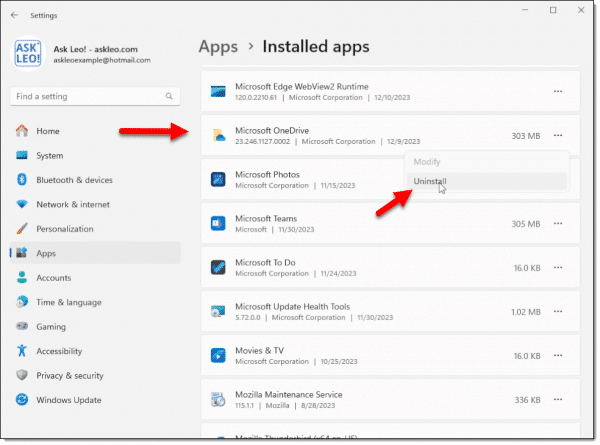Open more options for Microsoft Teams

tap(558, 224)
